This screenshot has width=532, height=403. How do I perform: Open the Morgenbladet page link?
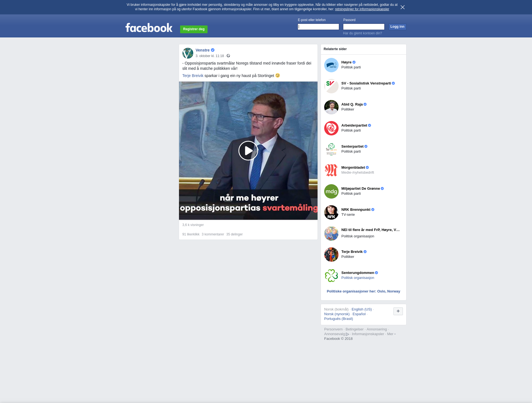[x=353, y=168]
